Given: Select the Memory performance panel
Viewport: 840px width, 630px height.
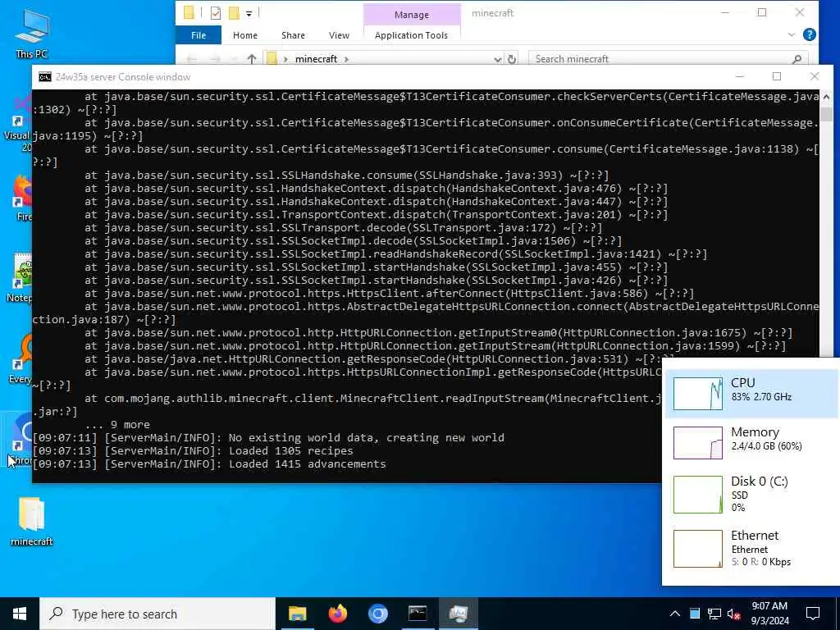Looking at the screenshot, I should pyautogui.click(x=751, y=442).
